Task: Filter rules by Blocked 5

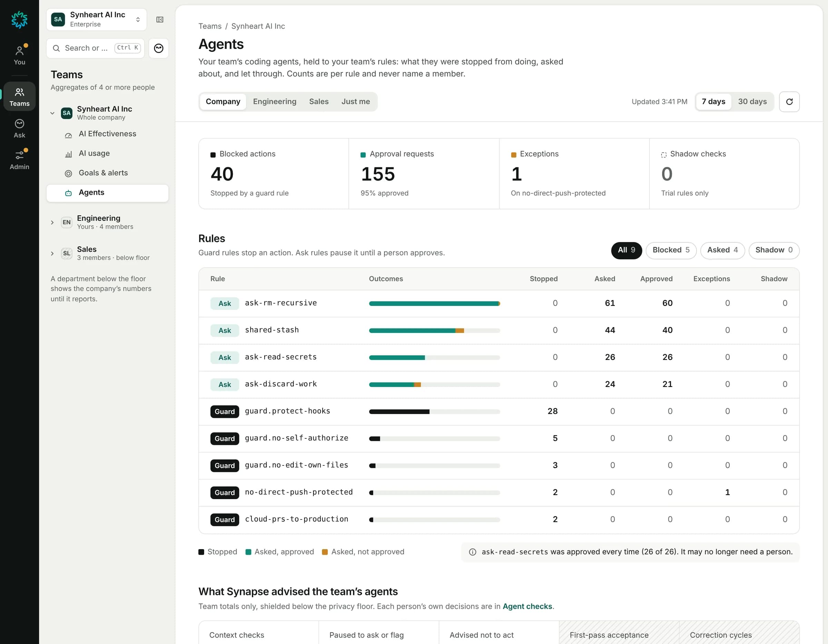Action: click(671, 250)
